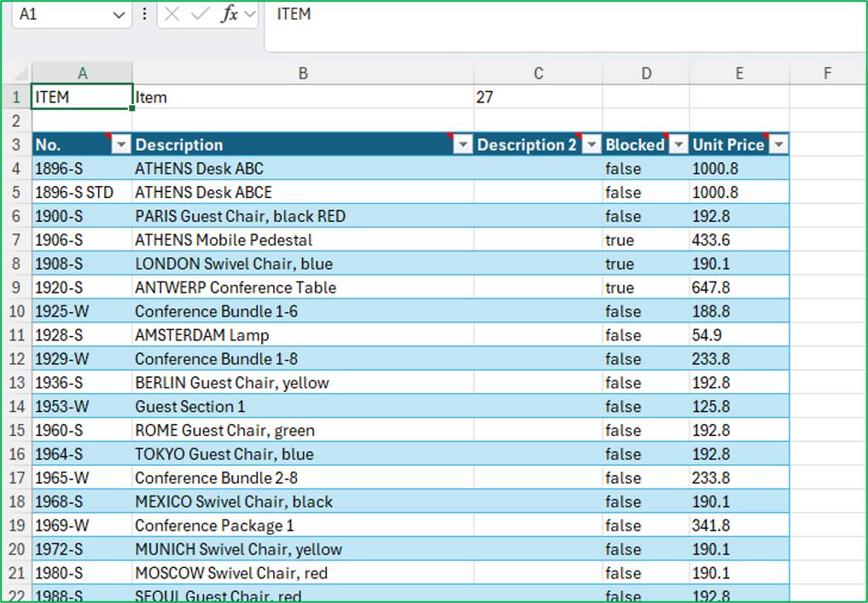Viewport: 868px width, 603px height.
Task: Select ATHENS Mobile Pedestal cell
Action: [303, 241]
